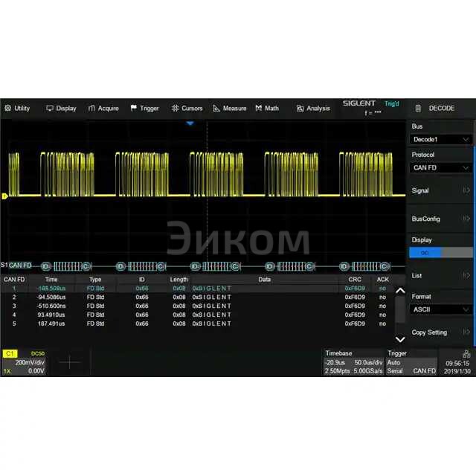Click the DECODE panel header icon

pos(419,108)
